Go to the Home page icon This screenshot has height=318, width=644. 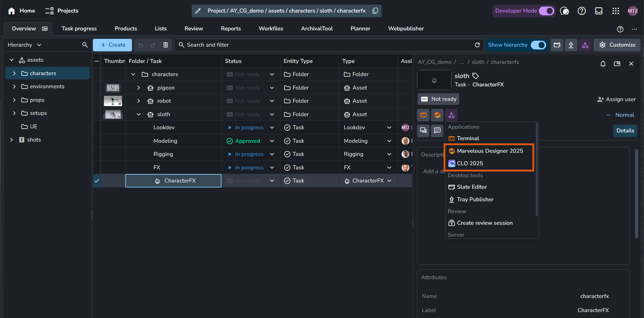[x=12, y=11]
